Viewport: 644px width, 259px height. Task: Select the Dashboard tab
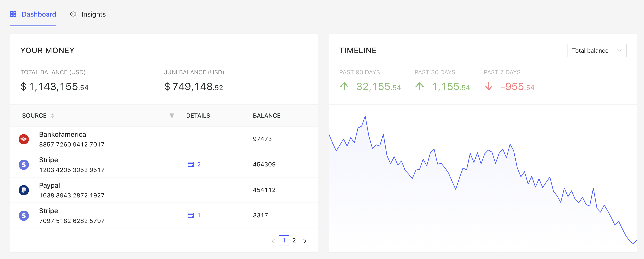(33, 14)
